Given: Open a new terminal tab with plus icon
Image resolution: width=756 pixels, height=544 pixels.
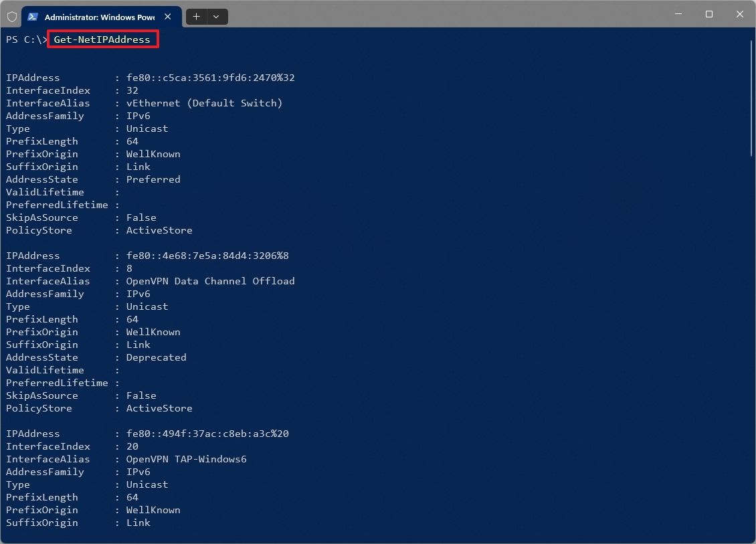Looking at the screenshot, I should pos(195,17).
